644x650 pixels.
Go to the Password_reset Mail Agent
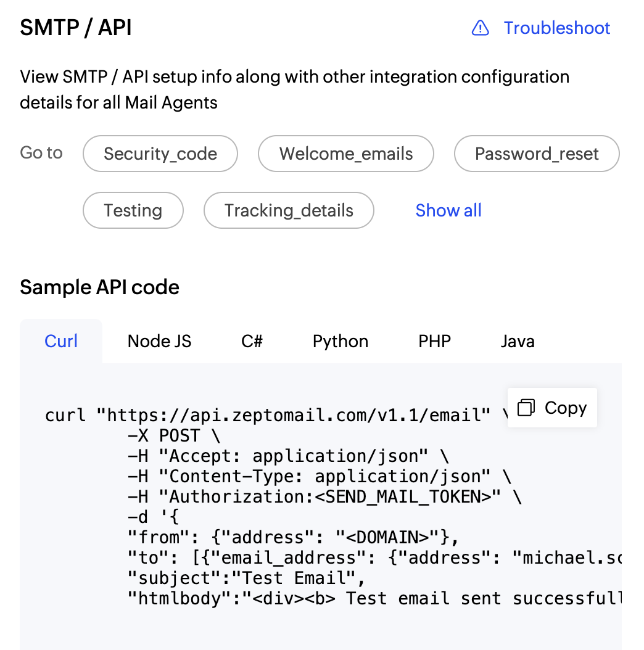tap(536, 154)
